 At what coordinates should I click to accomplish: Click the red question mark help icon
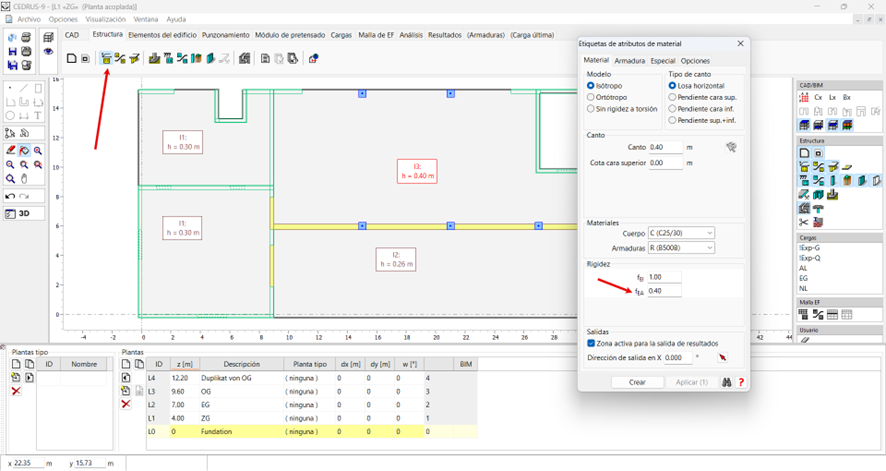741,382
